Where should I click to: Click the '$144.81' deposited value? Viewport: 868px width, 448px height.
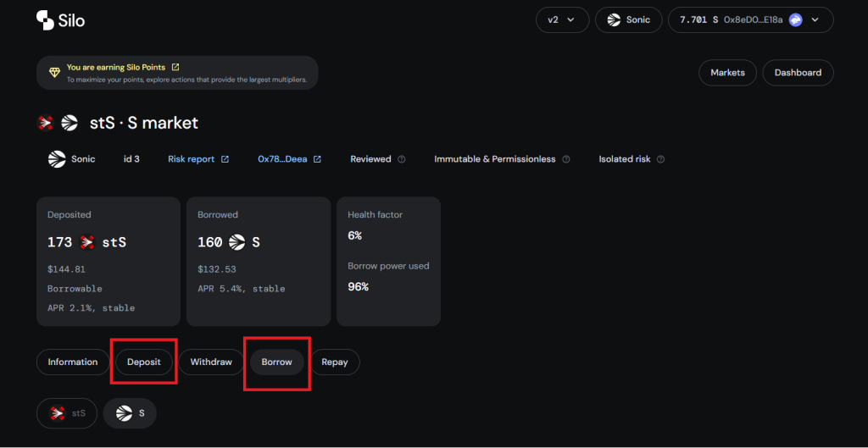pos(66,269)
